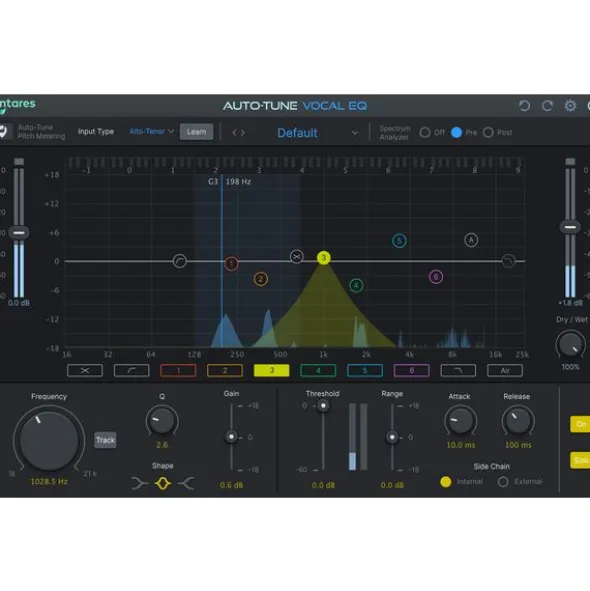590x591 pixels.
Task: Select orange band node 2 on graph
Action: coord(261,279)
